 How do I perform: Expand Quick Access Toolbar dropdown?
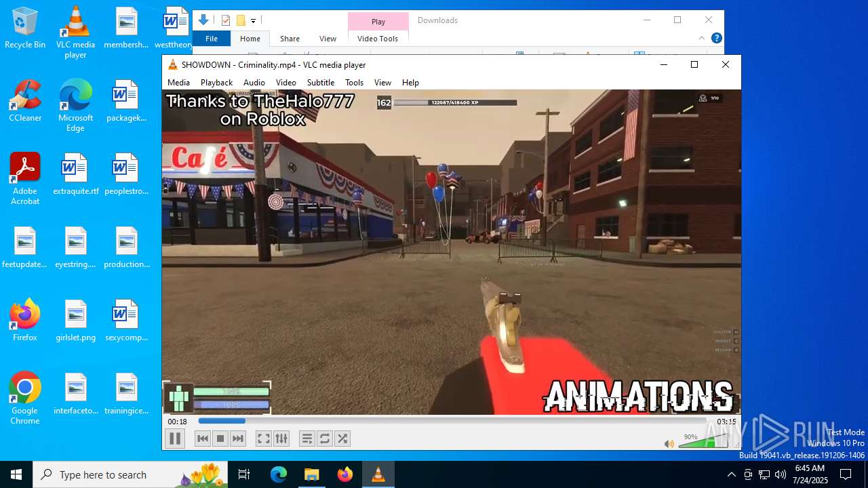[x=253, y=21]
